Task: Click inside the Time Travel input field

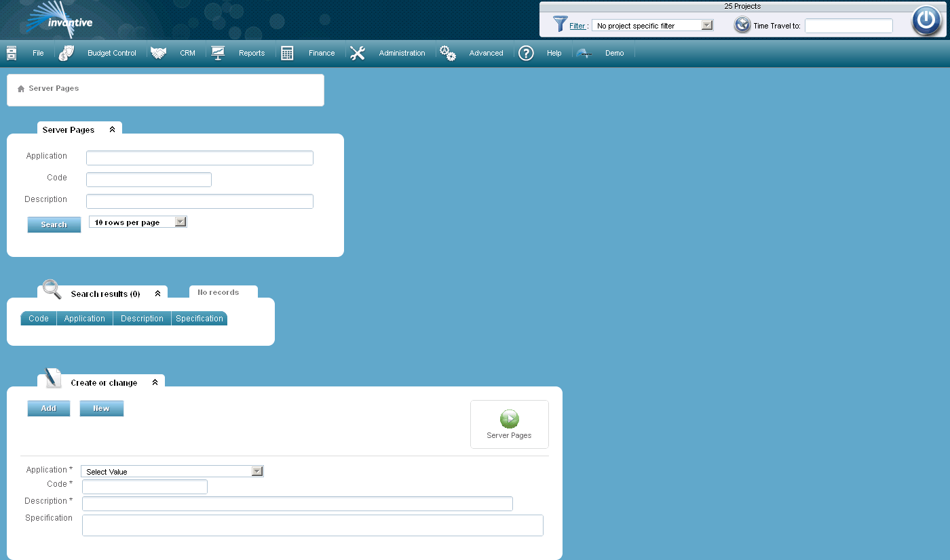Action: tap(848, 26)
